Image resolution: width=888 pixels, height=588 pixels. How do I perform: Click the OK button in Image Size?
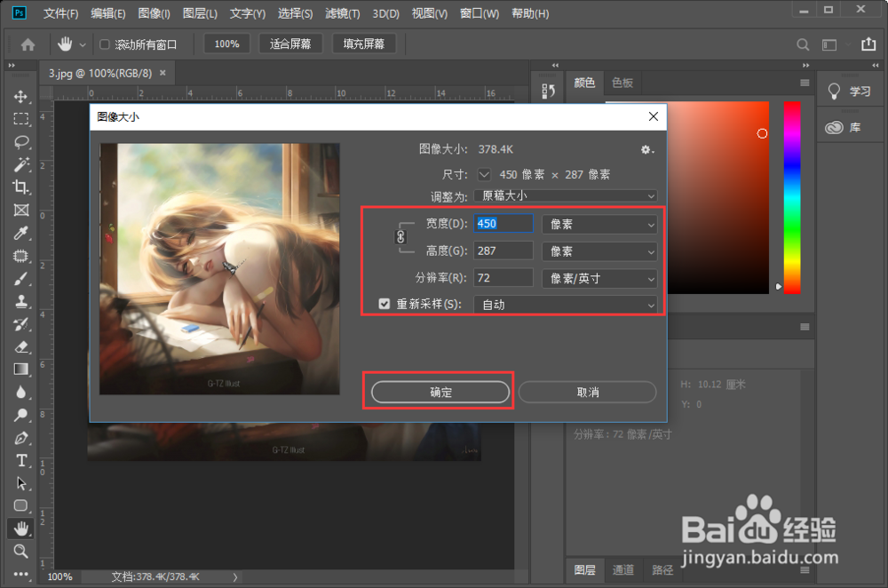tap(440, 392)
